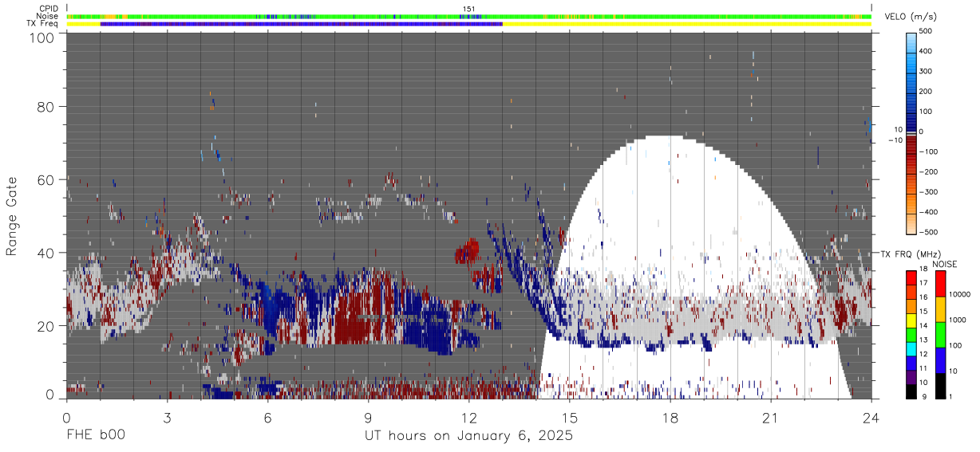The height and width of the screenshot is (452, 980).
Task: Select the 1 label on NOISE legend
Action: coord(952,396)
